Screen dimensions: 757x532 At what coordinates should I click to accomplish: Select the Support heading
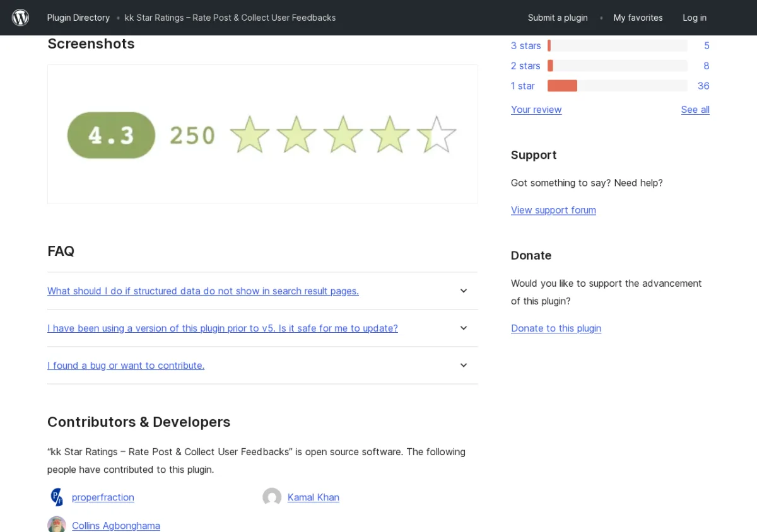(x=534, y=155)
